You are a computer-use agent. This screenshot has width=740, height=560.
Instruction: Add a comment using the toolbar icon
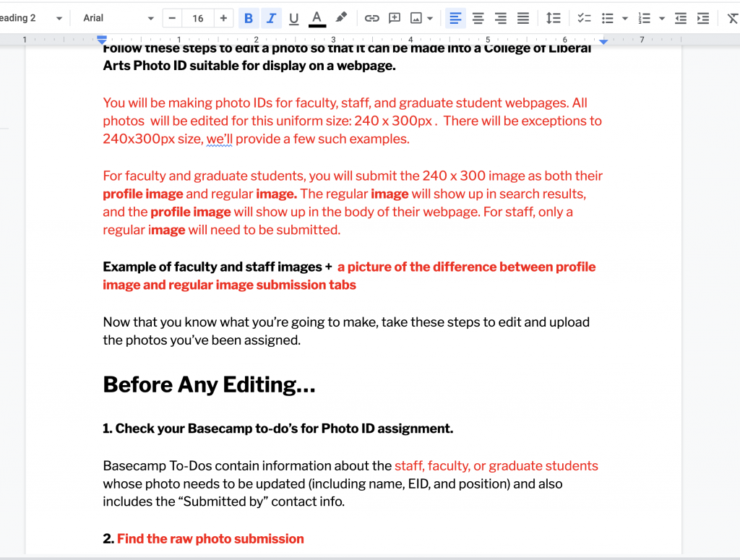(395, 18)
